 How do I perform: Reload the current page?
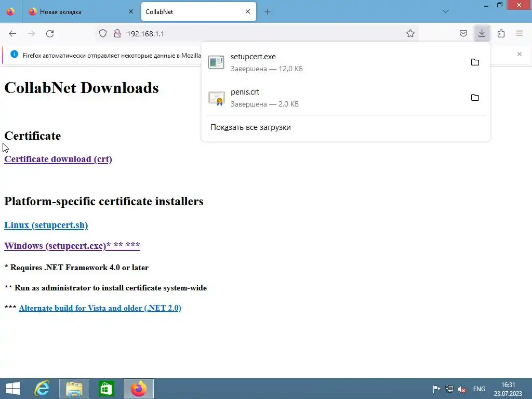[x=50, y=34]
